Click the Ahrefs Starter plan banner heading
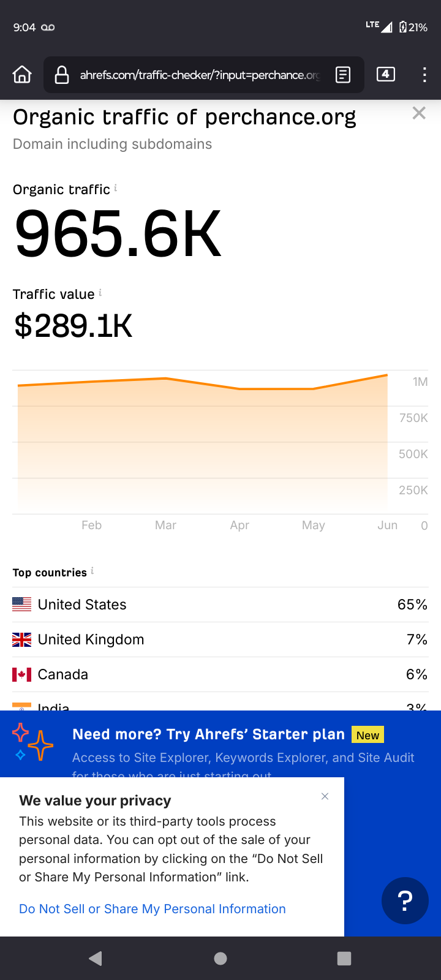This screenshot has width=441, height=980. click(x=208, y=734)
